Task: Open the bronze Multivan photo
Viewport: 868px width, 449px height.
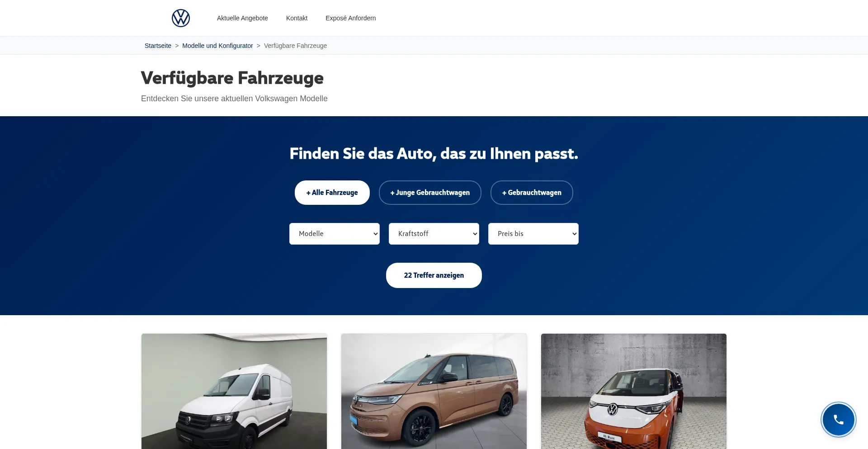Action: click(434, 392)
